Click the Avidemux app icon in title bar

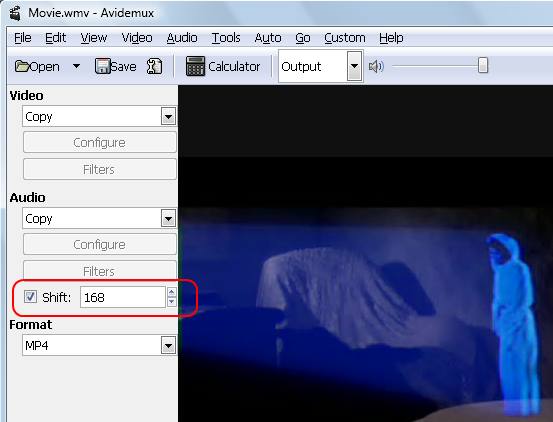point(15,13)
